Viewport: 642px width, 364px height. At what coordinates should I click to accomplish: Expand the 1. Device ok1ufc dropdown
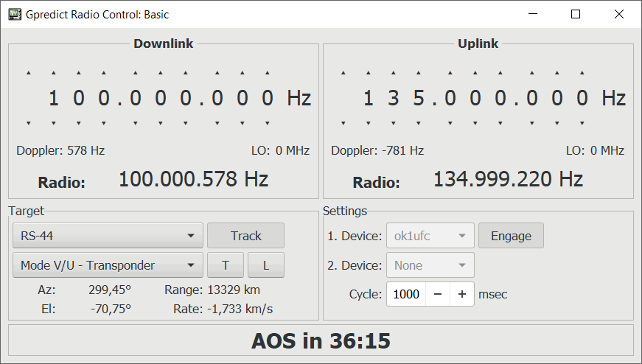pos(430,236)
